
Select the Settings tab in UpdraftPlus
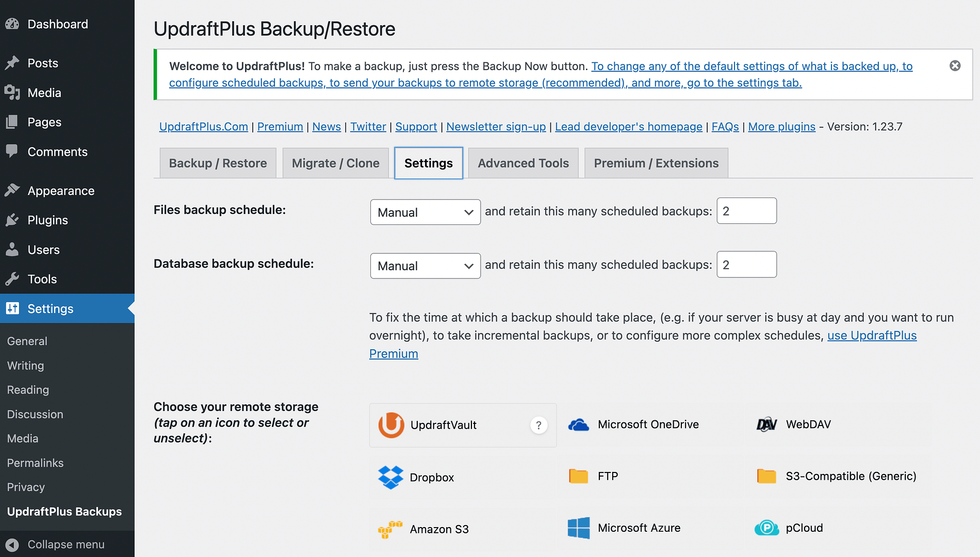coord(429,163)
